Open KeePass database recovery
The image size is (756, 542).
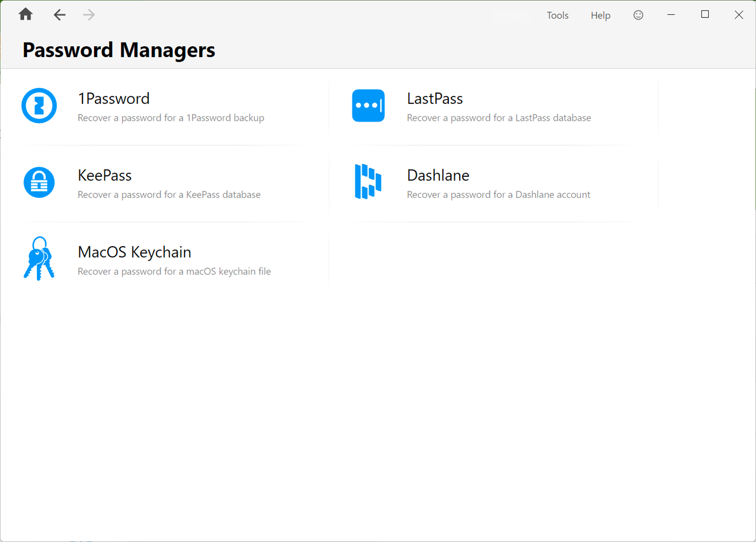[104, 175]
